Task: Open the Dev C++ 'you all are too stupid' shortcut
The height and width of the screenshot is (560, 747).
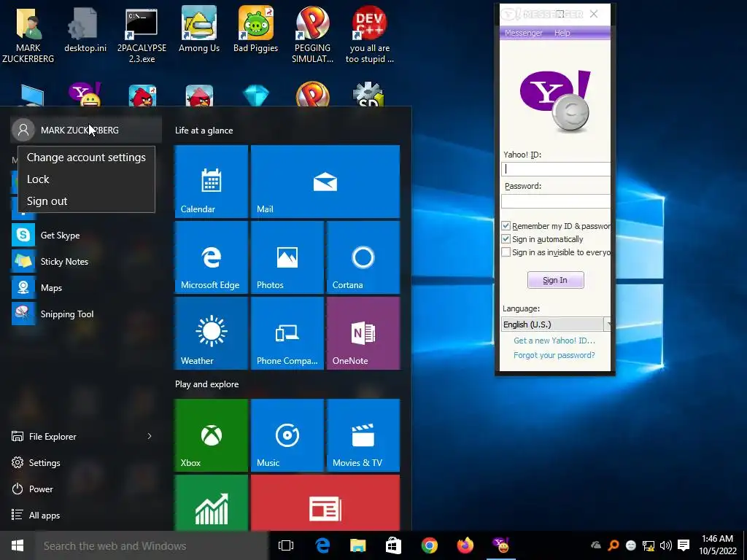Action: pos(369,34)
